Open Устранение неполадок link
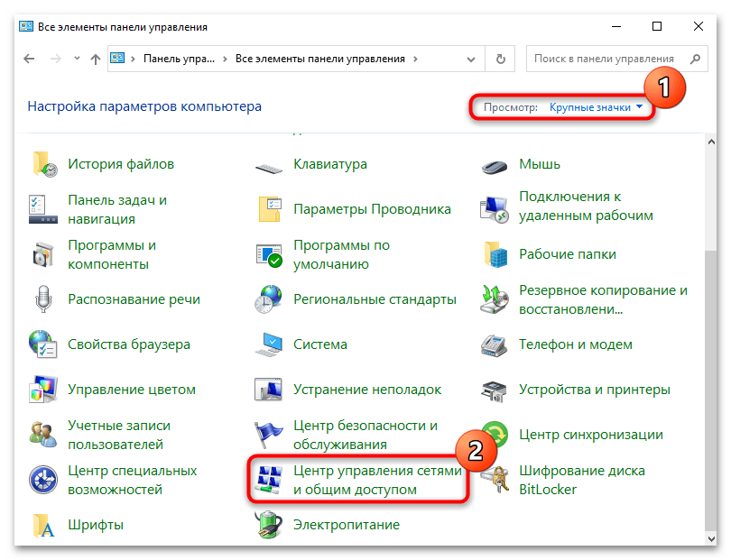This screenshot has height=560, width=731. (367, 390)
